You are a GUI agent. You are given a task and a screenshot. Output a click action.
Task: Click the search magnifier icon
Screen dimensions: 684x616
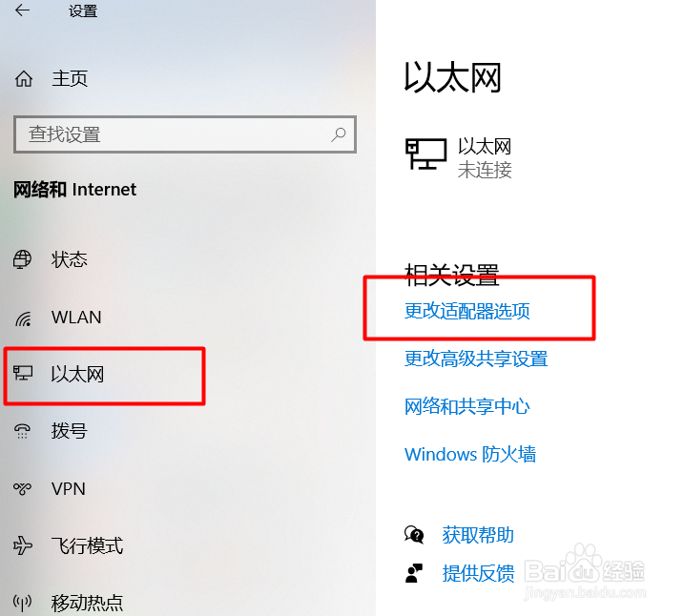[x=338, y=134]
